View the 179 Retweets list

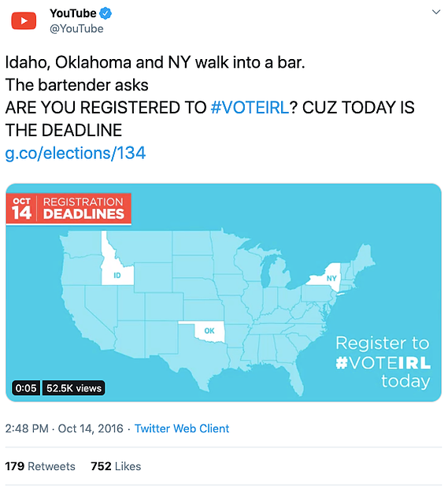[40, 466]
